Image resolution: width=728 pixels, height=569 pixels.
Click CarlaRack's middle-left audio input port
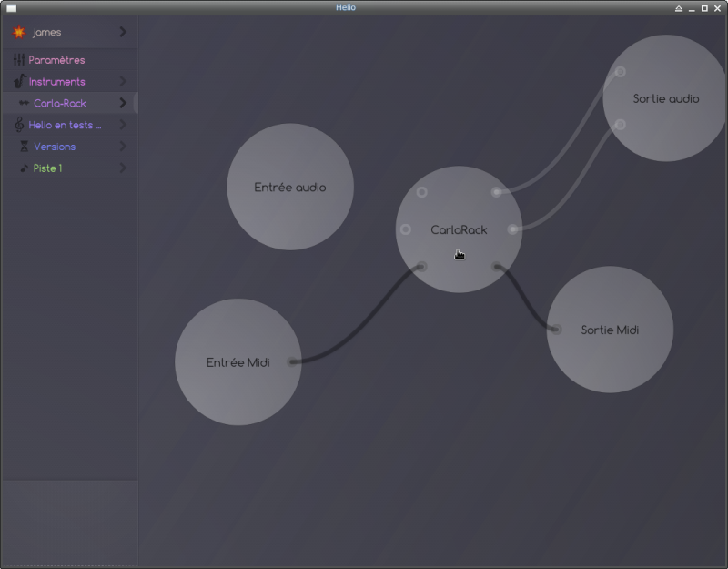click(x=405, y=229)
